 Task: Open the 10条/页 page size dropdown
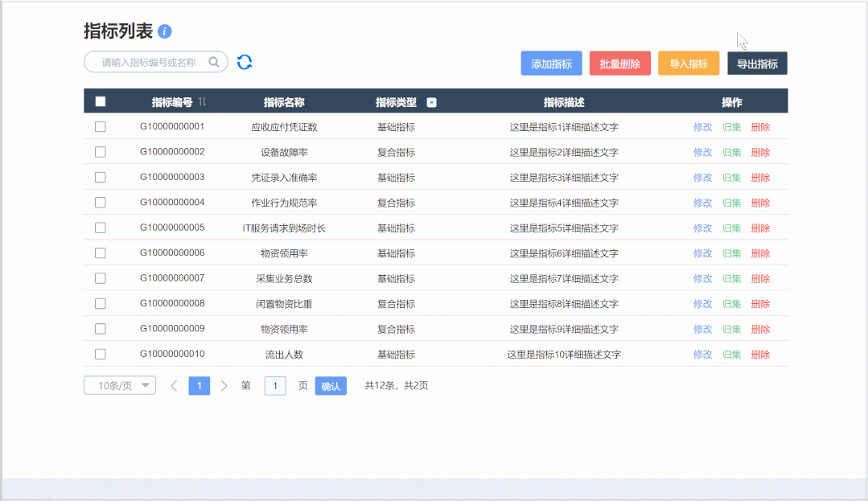120,385
